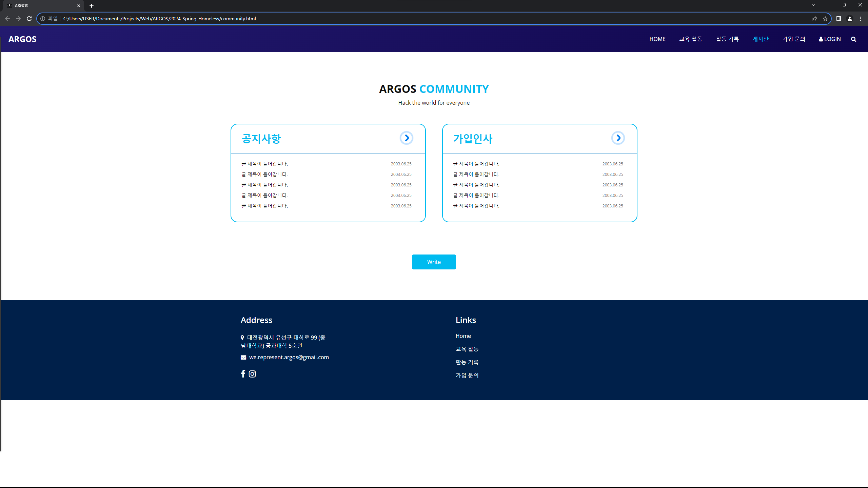Select 게시판 in the navigation menu
The height and width of the screenshot is (488, 868).
760,39
